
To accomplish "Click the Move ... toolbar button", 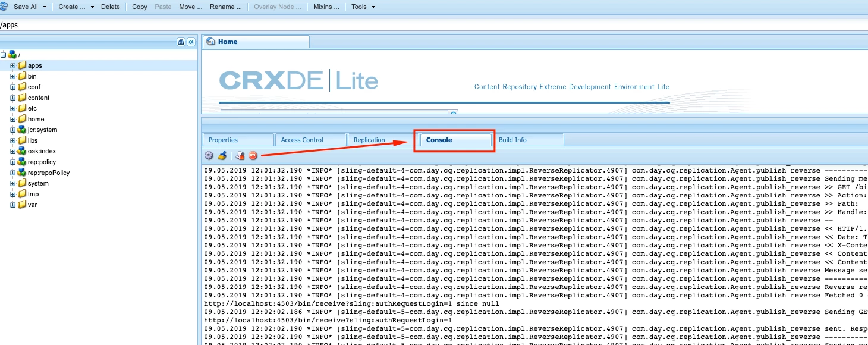I will coord(190,7).
